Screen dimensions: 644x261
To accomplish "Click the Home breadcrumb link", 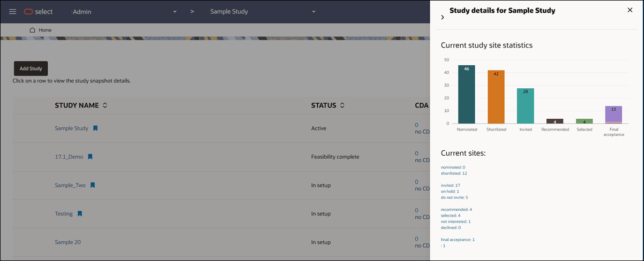I will [x=45, y=30].
